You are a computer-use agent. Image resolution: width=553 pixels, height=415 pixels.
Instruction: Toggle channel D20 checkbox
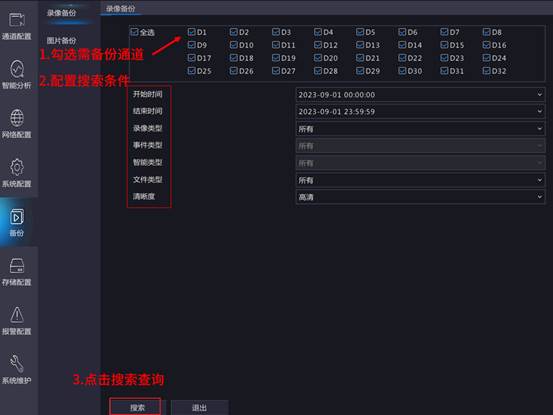pyautogui.click(x=318, y=58)
